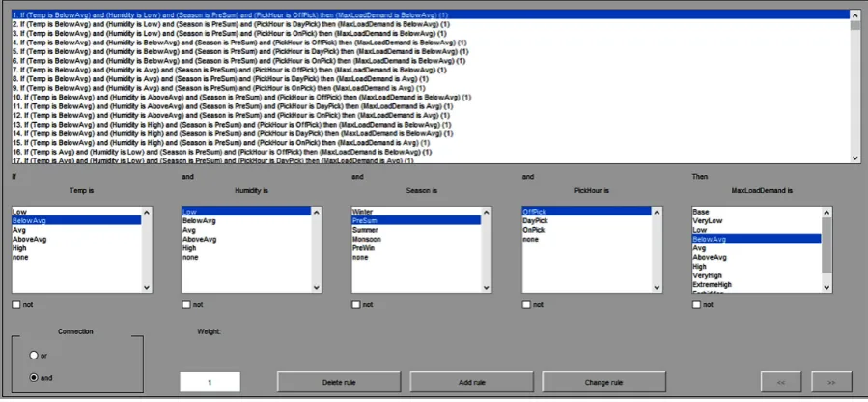Select 'DayPick' in the PickHour list
Viewport: 868px width, 402px height.
coord(587,221)
